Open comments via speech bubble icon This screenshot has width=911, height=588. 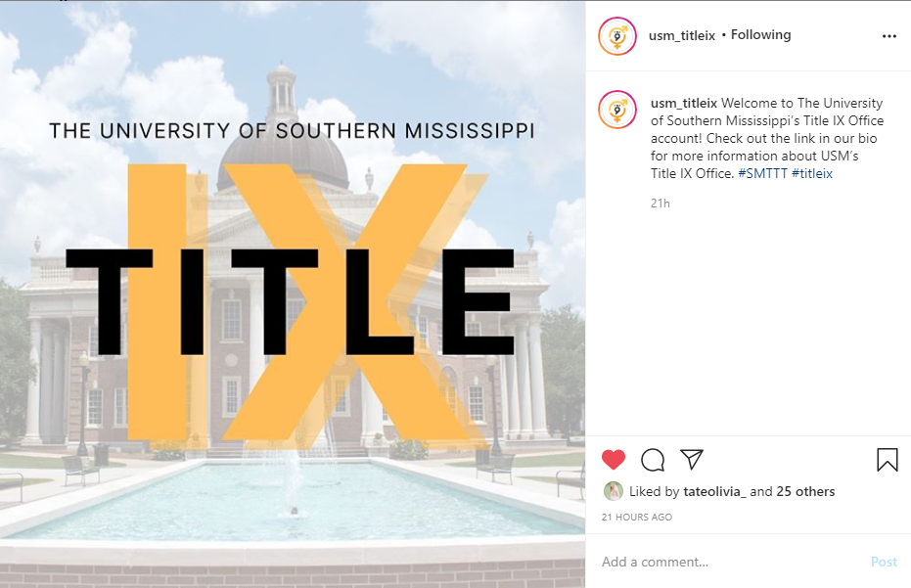point(653,460)
